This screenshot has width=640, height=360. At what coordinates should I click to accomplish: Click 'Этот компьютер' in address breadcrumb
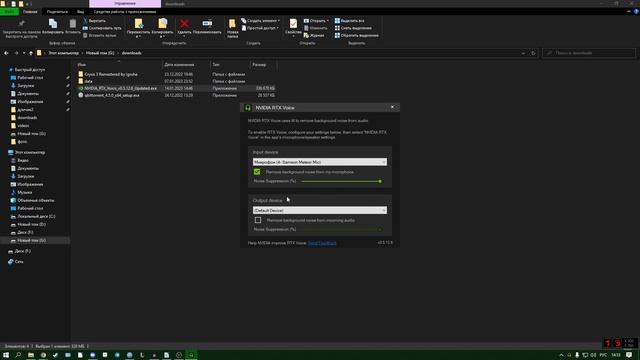point(63,53)
